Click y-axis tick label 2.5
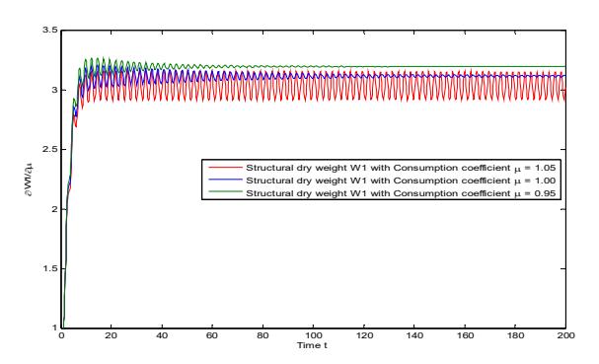The width and height of the screenshot is (599, 364). tap(50, 149)
